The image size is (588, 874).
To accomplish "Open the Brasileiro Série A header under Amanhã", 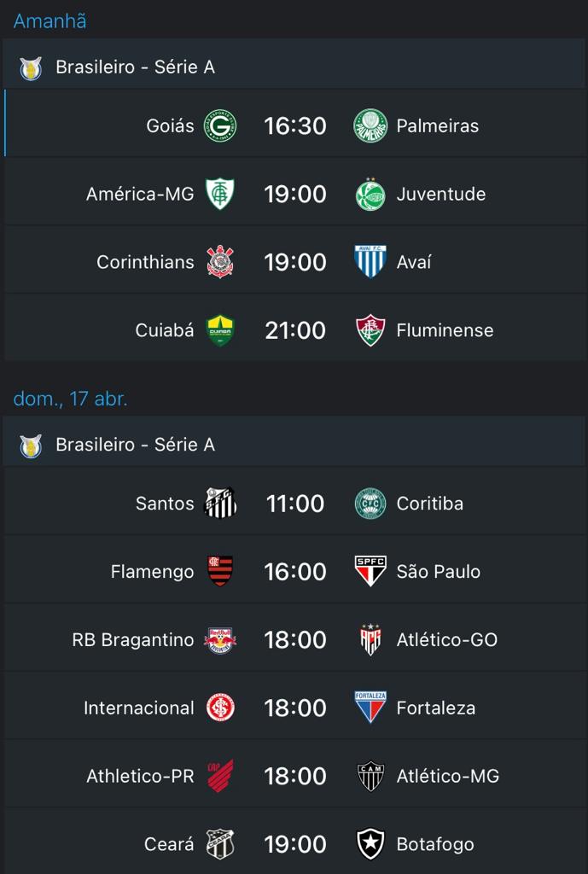I will 294,67.
